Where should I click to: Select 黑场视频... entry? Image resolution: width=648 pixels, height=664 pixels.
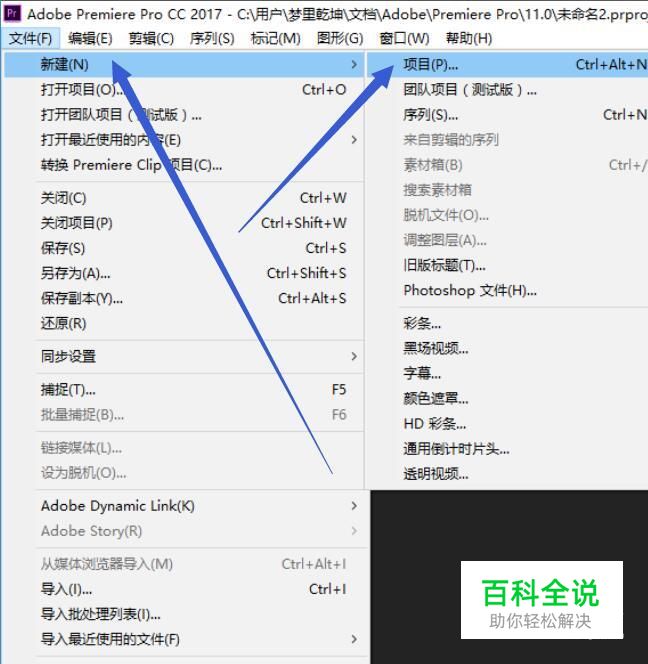[507, 349]
